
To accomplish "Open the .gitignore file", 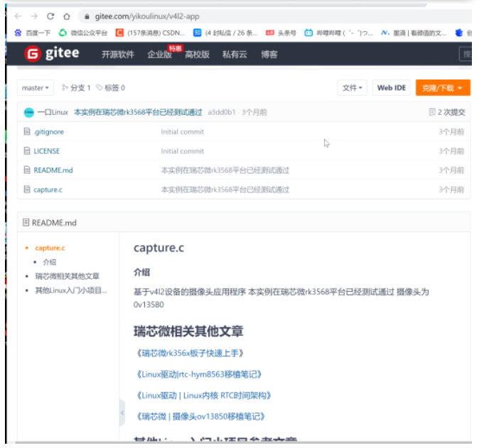I will coord(48,132).
